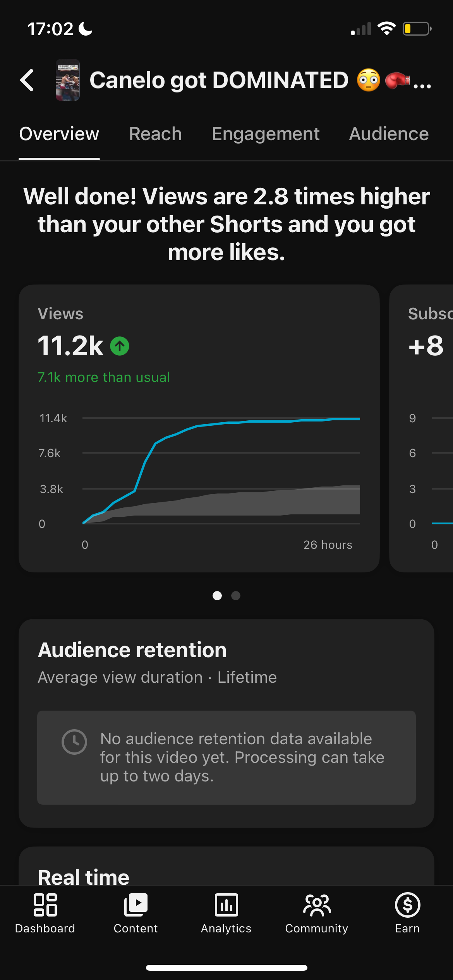
Task: Tap the 7.1k more than usual text
Action: 104,377
